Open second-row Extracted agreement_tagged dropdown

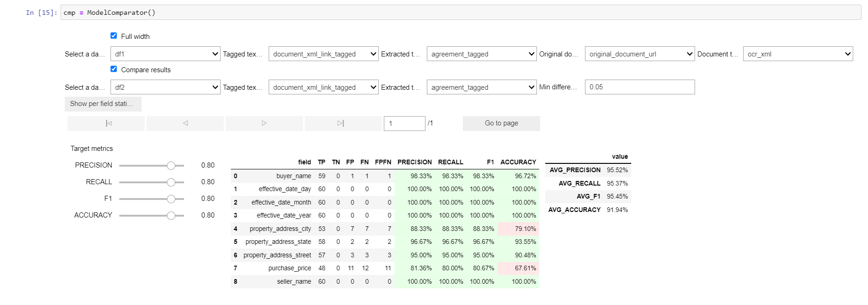pyautogui.click(x=482, y=87)
